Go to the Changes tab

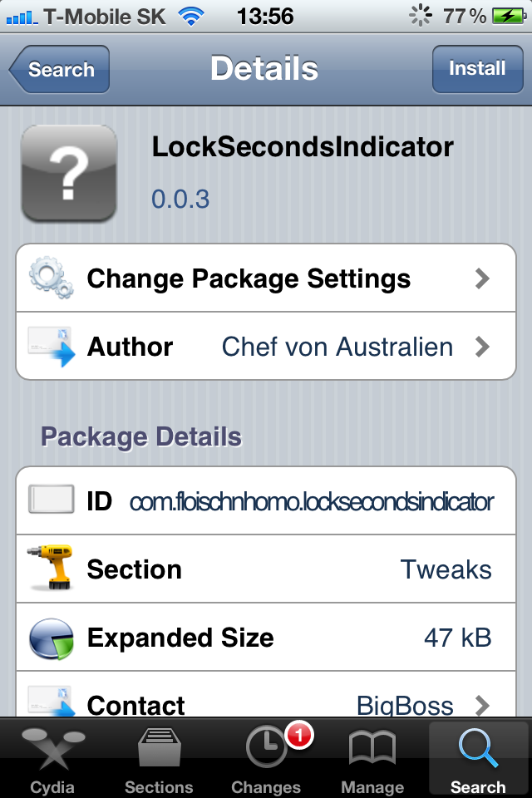(266, 758)
